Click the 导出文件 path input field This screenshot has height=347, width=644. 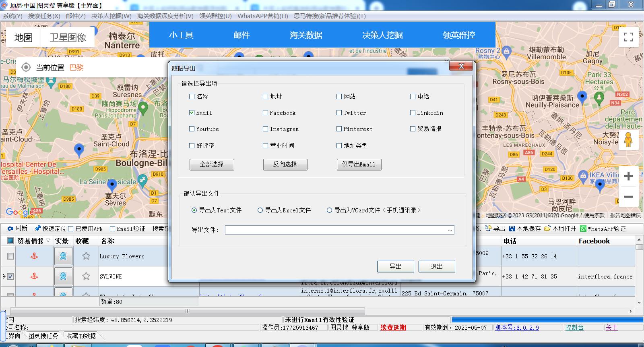pyautogui.click(x=336, y=230)
